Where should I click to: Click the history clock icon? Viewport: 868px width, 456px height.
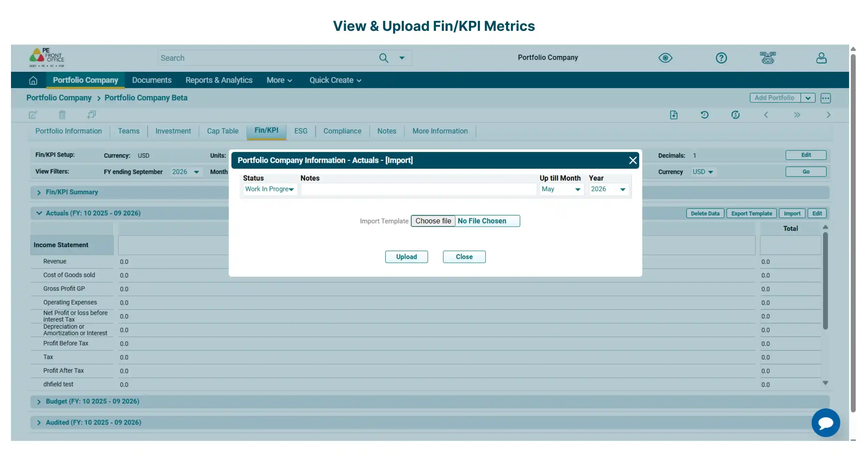(x=704, y=115)
